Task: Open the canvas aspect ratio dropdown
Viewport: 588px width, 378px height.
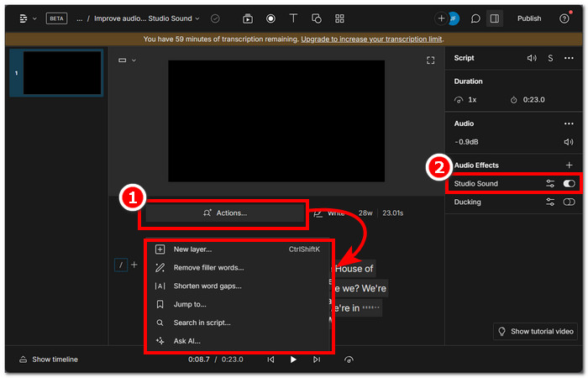Action: (127, 60)
